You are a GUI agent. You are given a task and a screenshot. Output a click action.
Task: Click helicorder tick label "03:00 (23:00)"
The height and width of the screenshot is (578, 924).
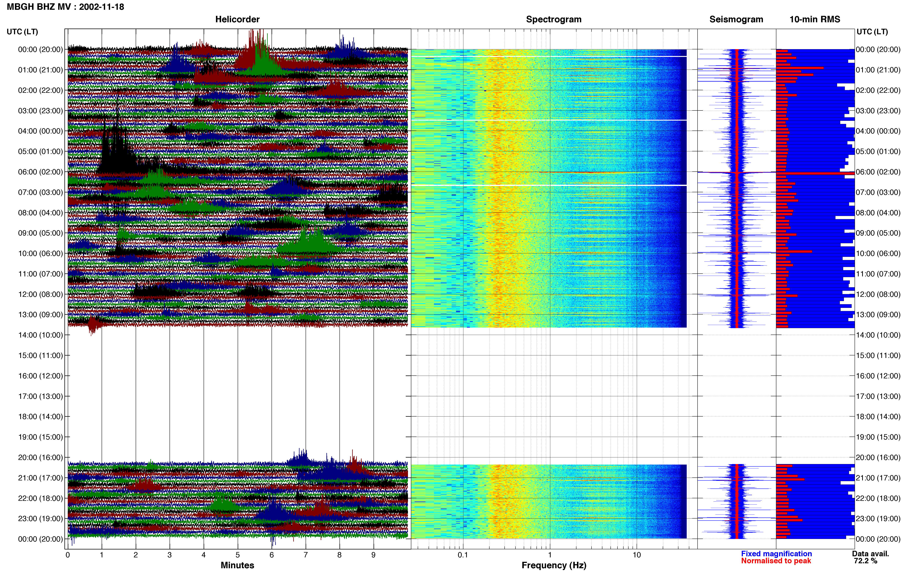click(40, 111)
